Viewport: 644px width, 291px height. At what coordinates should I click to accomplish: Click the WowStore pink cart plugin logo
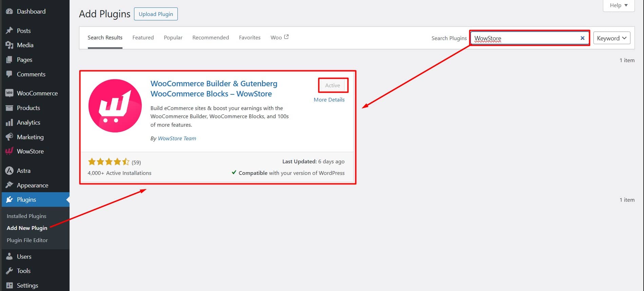click(115, 106)
